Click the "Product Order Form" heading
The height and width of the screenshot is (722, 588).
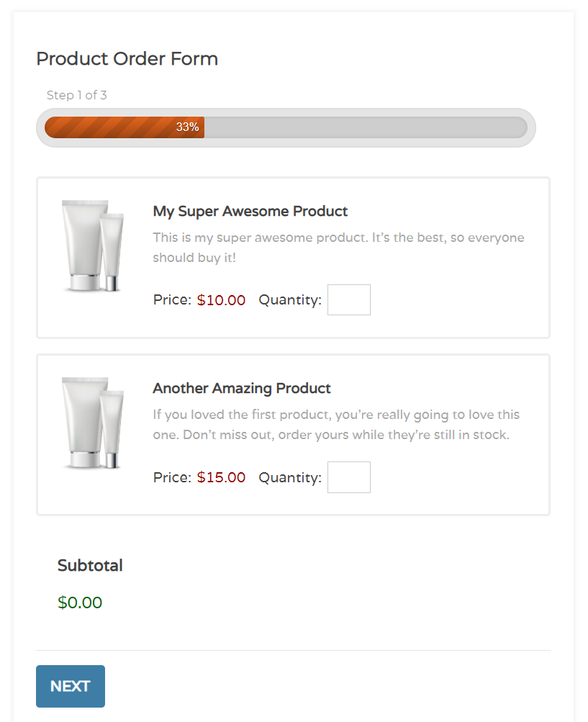click(x=127, y=59)
